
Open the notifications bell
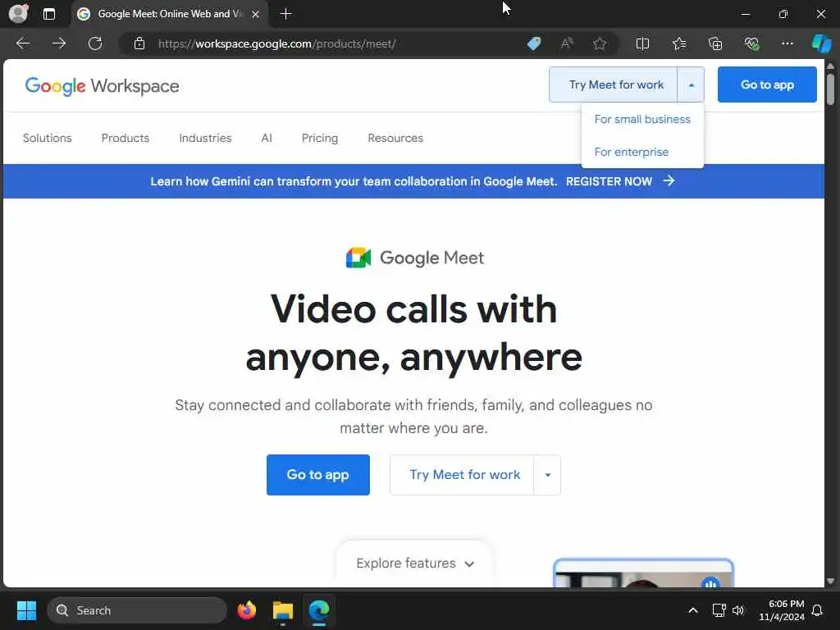click(x=818, y=610)
